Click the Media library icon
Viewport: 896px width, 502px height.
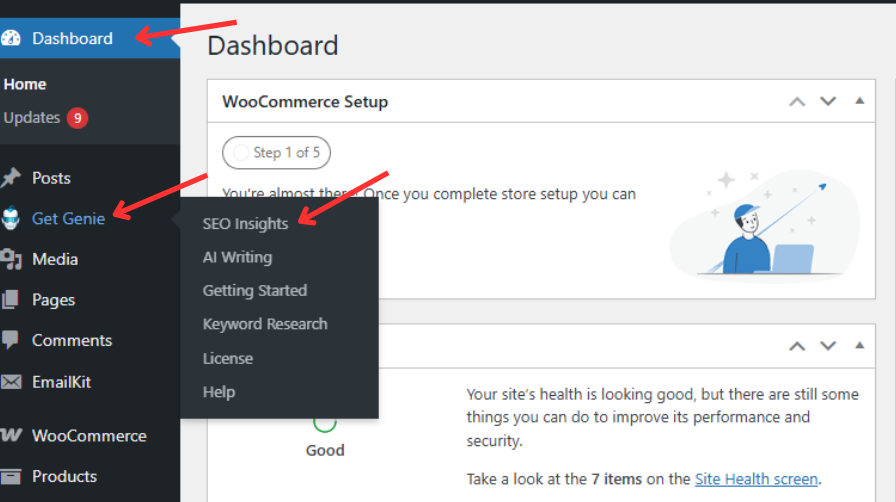pyautogui.click(x=10, y=259)
